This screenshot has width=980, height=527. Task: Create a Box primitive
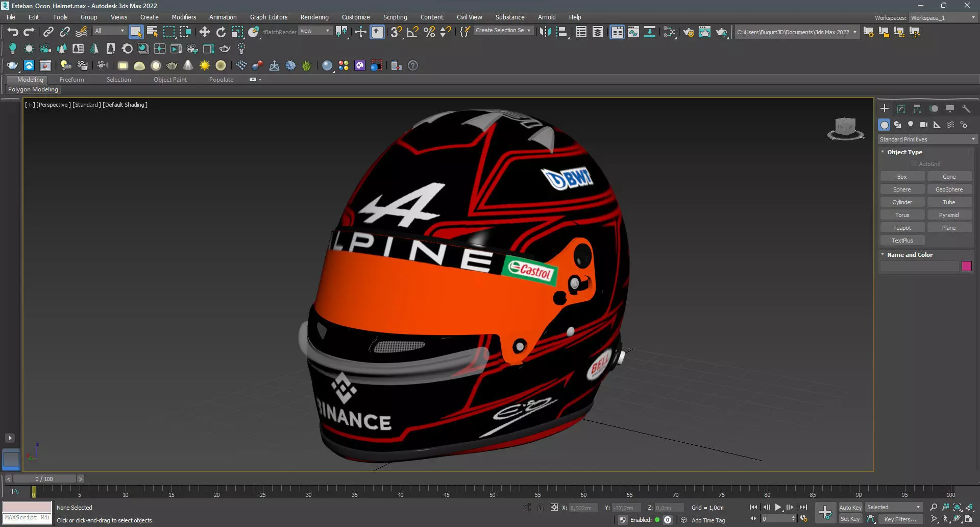pyautogui.click(x=902, y=177)
